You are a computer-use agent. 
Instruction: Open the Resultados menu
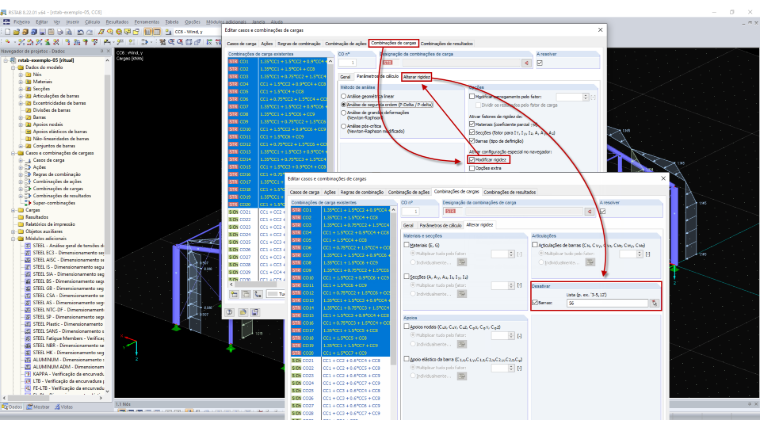(117, 22)
